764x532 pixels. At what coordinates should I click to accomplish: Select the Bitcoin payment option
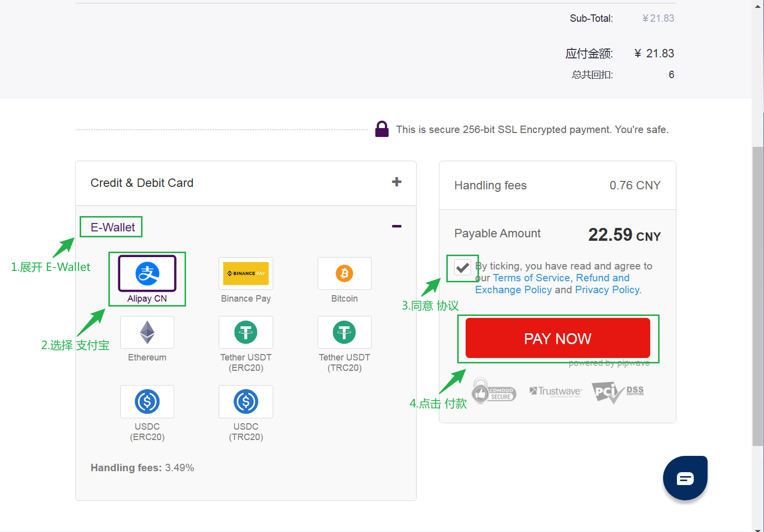pyautogui.click(x=344, y=273)
